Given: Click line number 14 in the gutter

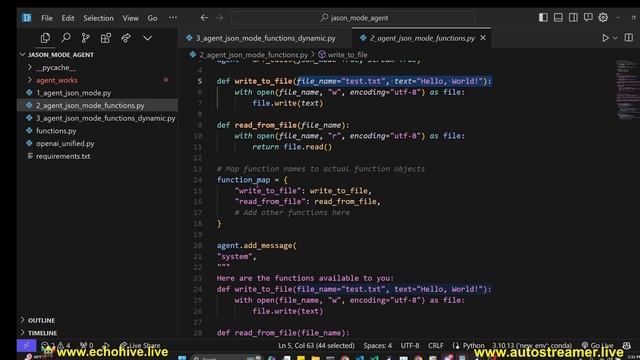Looking at the screenshot, I should [x=198, y=180].
